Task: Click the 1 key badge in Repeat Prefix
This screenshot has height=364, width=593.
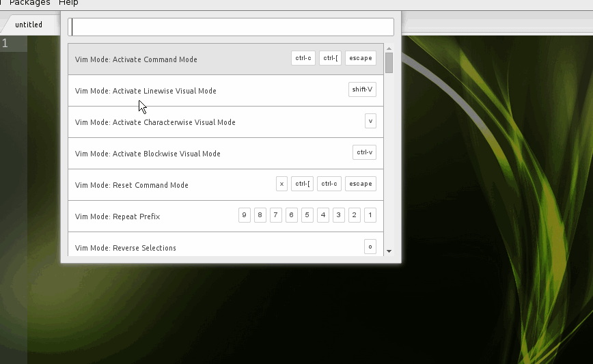Action: [370, 215]
